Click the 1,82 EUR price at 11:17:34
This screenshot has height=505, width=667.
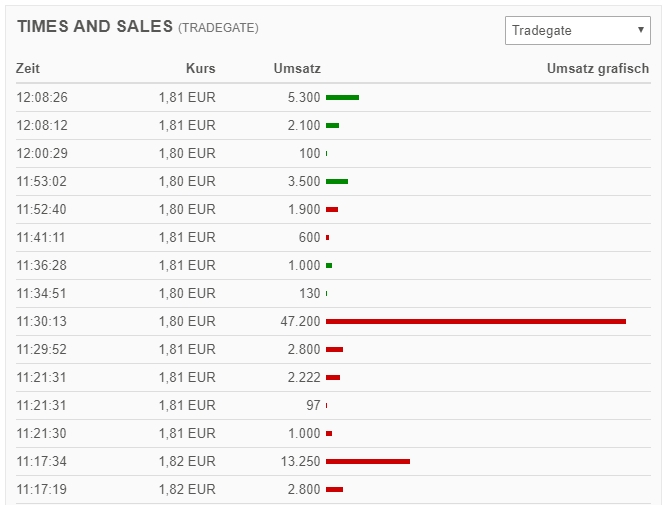[187, 461]
